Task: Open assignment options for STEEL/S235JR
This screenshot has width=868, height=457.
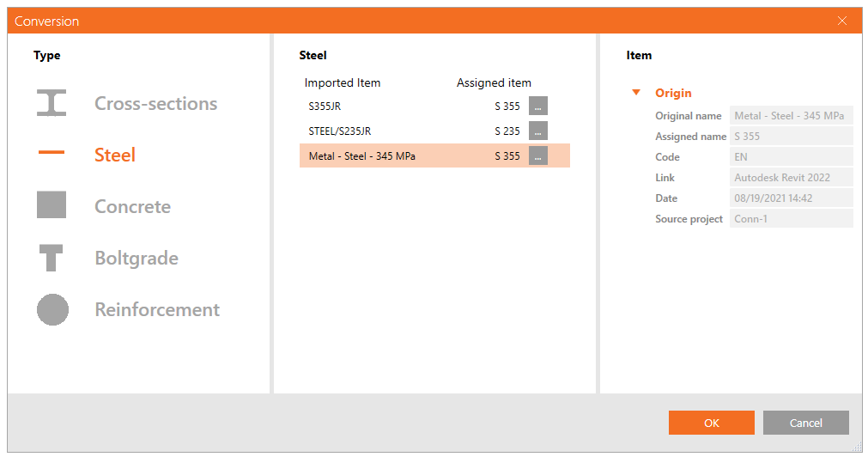Action: 538,131
